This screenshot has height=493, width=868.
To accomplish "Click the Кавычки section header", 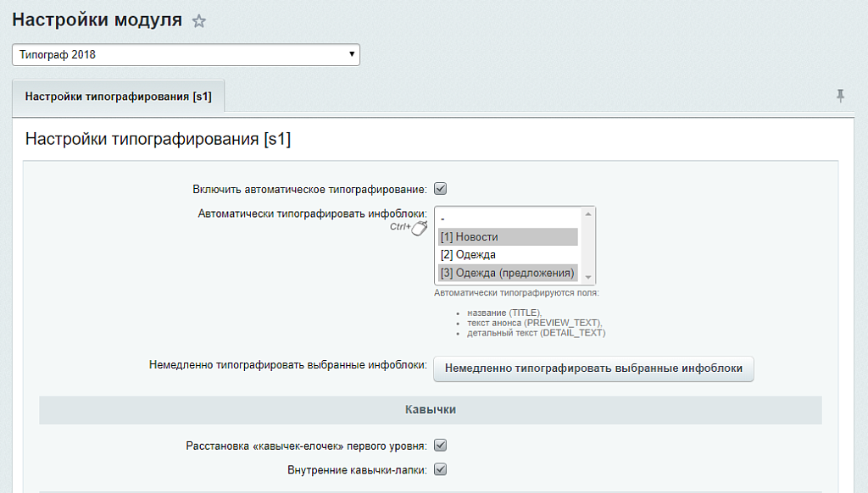I will point(430,410).
